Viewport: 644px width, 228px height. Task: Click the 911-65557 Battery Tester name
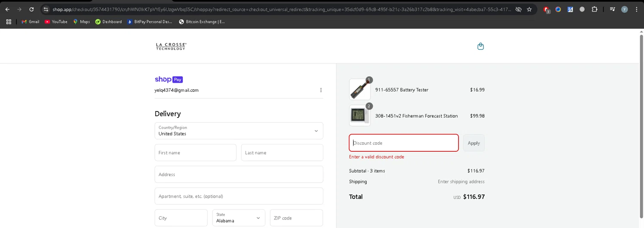(402, 90)
